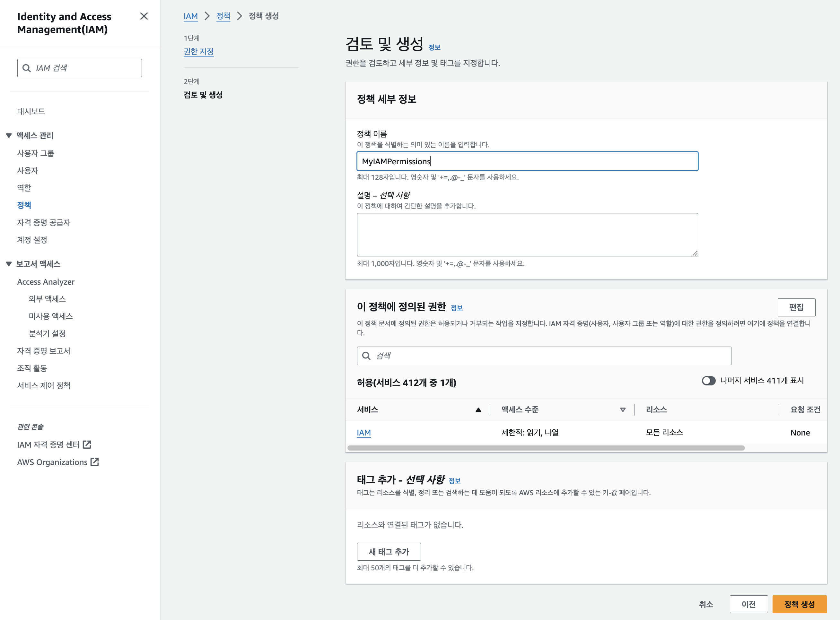This screenshot has width=840, height=620.
Task: Collapse the 액세스 관리 section
Action: 9,135
